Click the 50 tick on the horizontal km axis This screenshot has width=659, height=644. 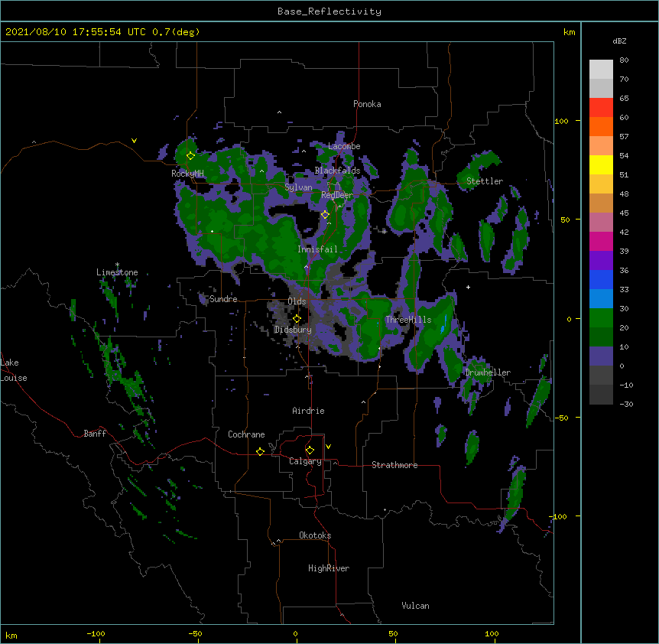click(393, 634)
